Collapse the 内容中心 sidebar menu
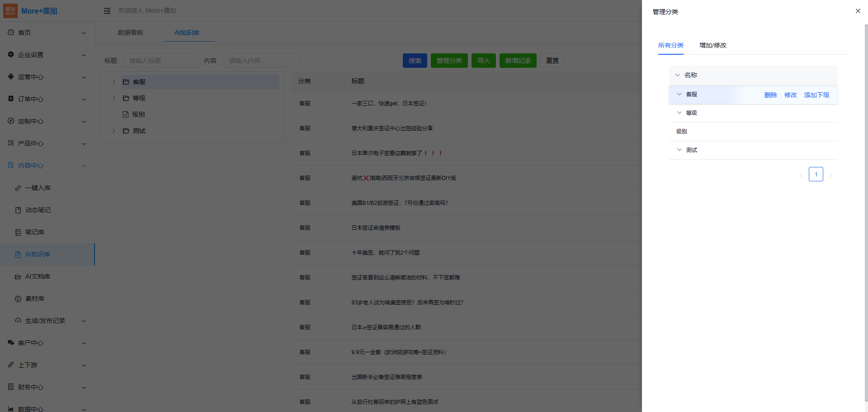The height and width of the screenshot is (412, 868). pyautogui.click(x=83, y=166)
